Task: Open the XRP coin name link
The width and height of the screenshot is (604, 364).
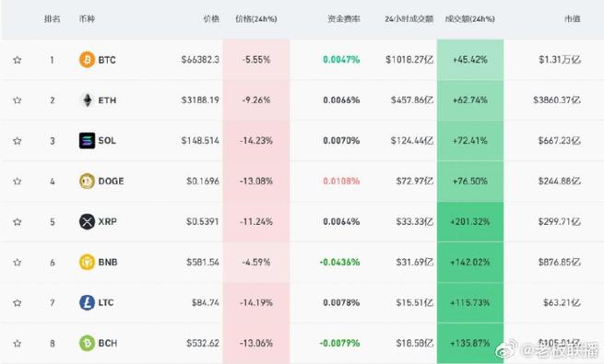Action: (108, 222)
